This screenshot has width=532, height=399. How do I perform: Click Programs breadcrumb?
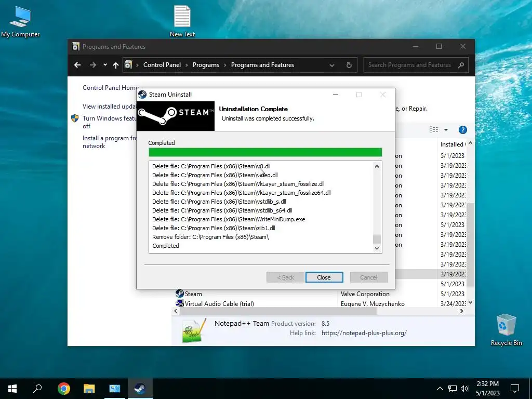click(x=206, y=65)
